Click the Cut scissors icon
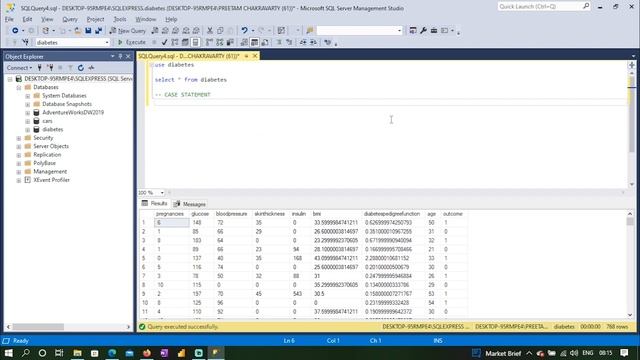Screen dimensions: 640x360 click(210, 31)
